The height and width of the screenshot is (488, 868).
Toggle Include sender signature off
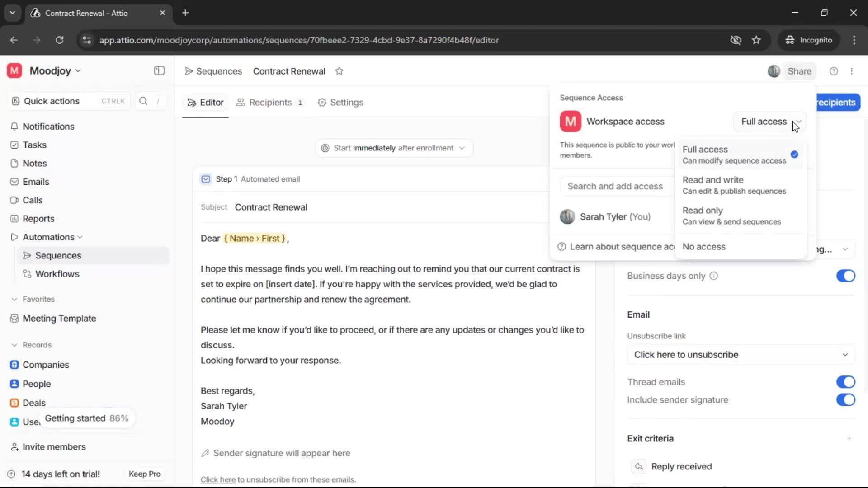pyautogui.click(x=845, y=400)
